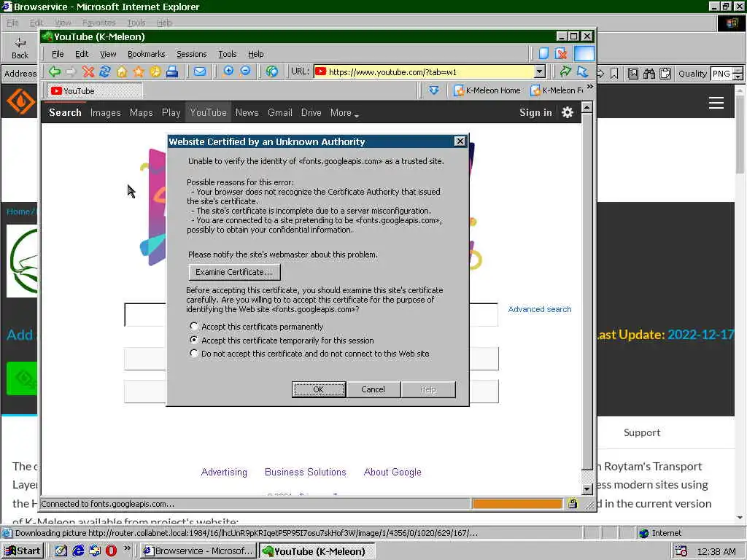Open K-Meleon Home bookmark
This screenshot has width=747, height=560.
[487, 90]
